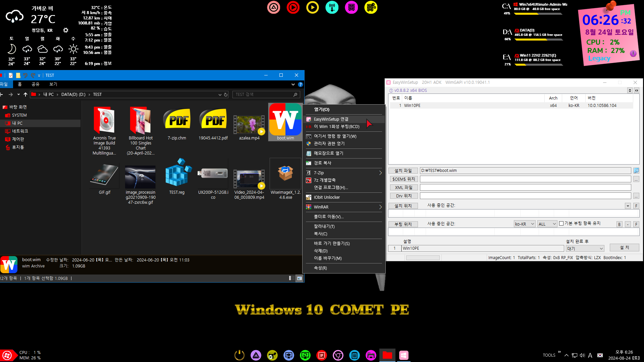Open the red Start button on the taskbar
The height and width of the screenshot is (362, 644).
[7, 355]
